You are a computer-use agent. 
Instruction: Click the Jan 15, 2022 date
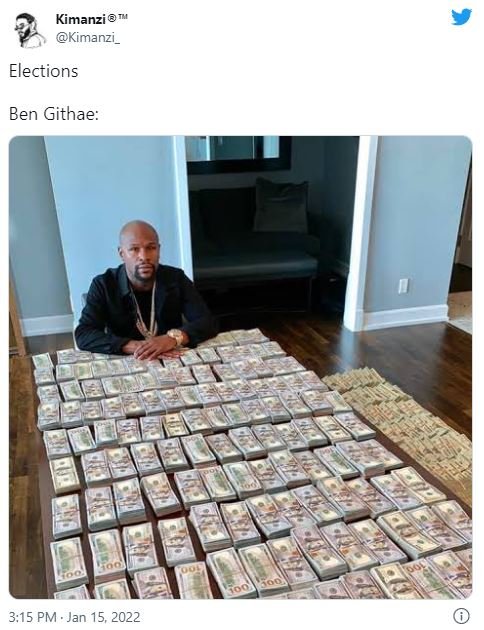(x=103, y=617)
